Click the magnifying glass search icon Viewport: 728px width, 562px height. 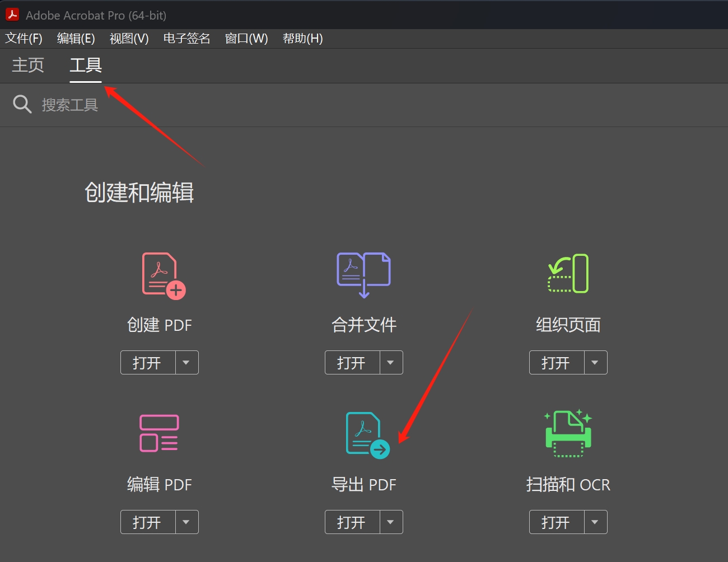[22, 104]
